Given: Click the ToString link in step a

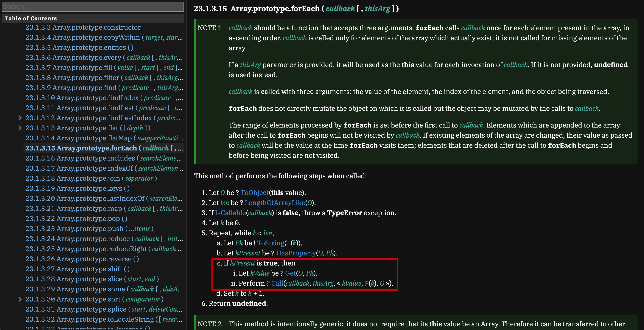Looking at the screenshot, I should (x=270, y=243).
